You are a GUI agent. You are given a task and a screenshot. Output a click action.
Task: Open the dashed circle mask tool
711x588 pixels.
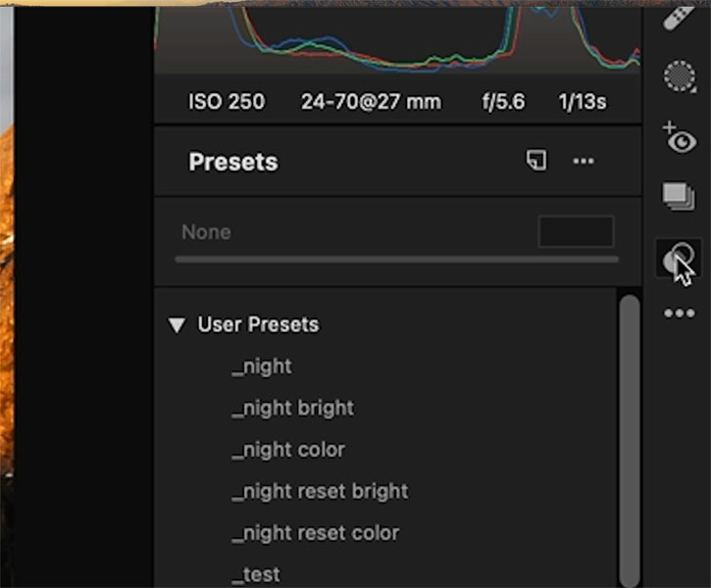680,76
